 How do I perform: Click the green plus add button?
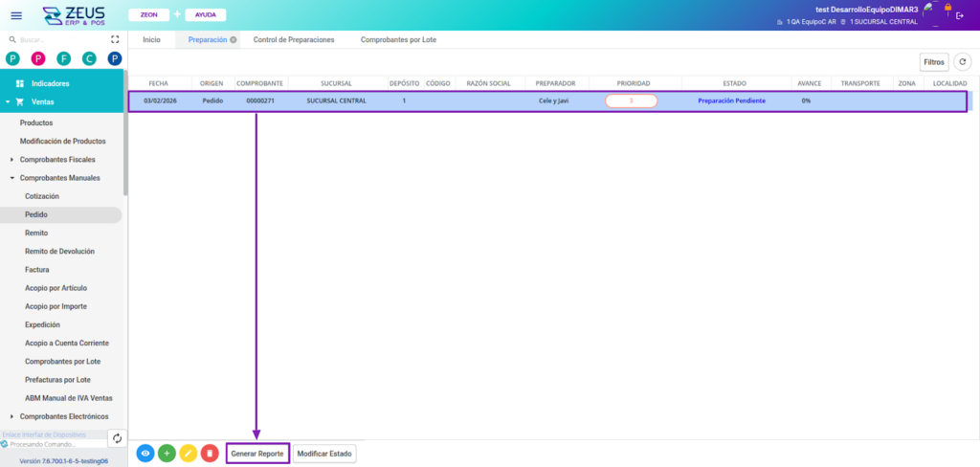click(167, 454)
